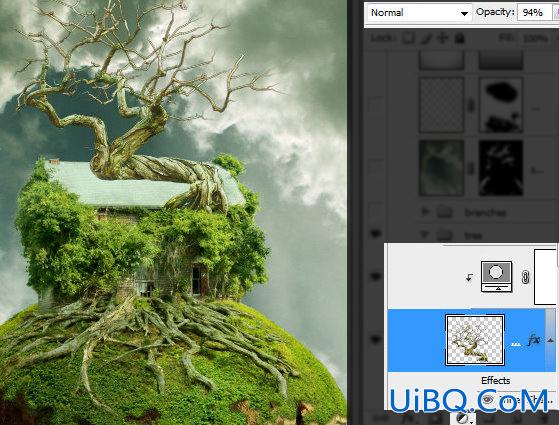Viewport: 559px width, 425px height.
Task: Open the new adjustment layer half-circle icon
Action: [462, 418]
